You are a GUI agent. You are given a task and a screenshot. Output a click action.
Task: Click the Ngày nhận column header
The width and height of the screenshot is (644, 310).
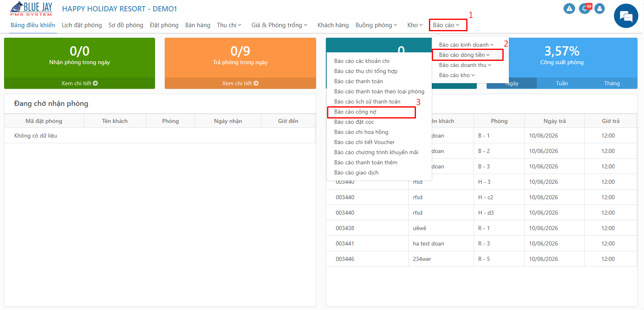[x=228, y=121]
